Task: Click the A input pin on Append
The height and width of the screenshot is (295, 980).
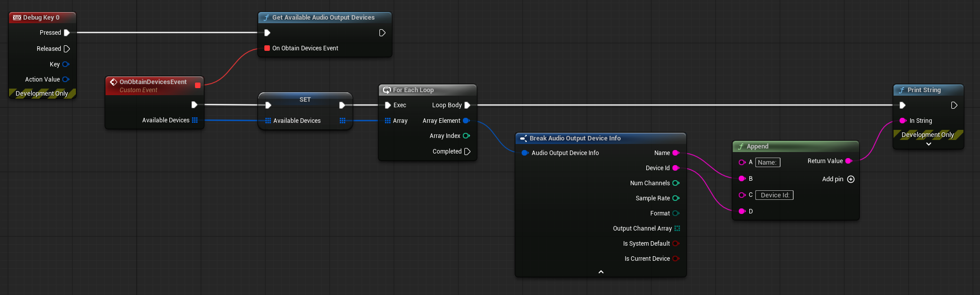Action: click(x=742, y=163)
